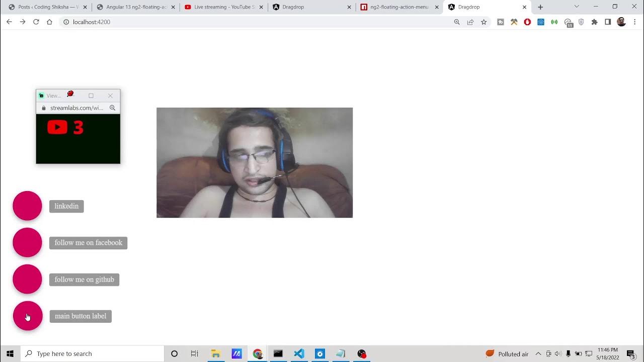Bookmark this page with the star icon
The image size is (644, 362).
point(484,22)
